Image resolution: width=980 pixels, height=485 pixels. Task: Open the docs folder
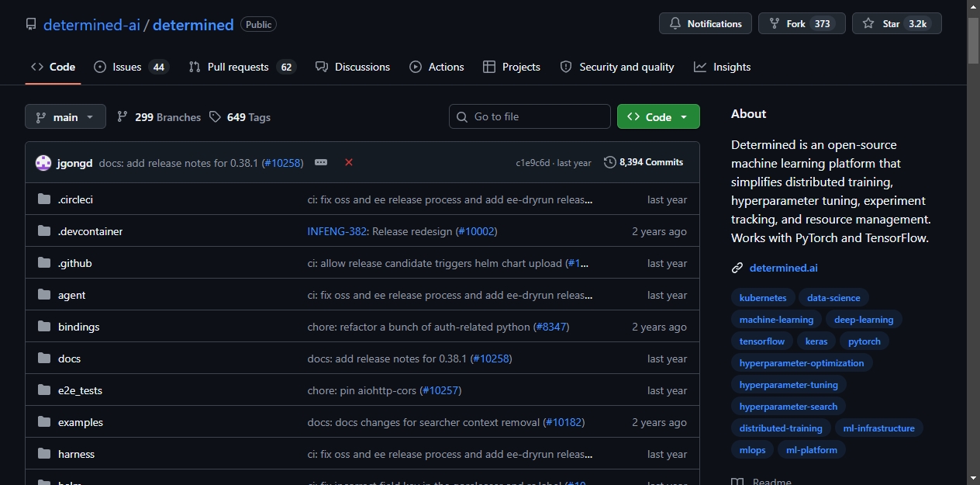tap(69, 359)
